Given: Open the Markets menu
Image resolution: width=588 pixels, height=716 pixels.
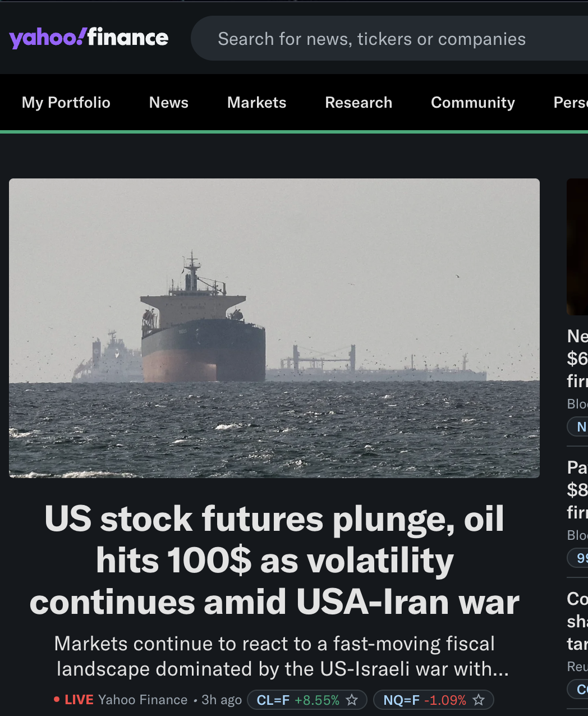Looking at the screenshot, I should click(257, 102).
